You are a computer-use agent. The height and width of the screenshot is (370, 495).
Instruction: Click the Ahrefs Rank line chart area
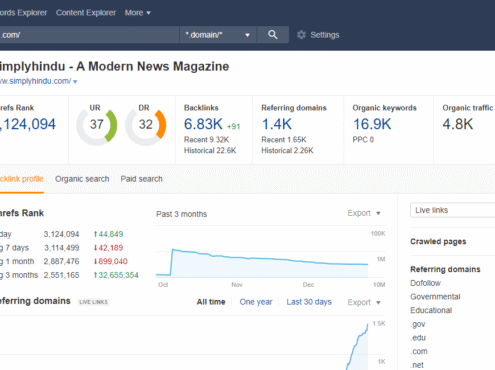point(262,262)
